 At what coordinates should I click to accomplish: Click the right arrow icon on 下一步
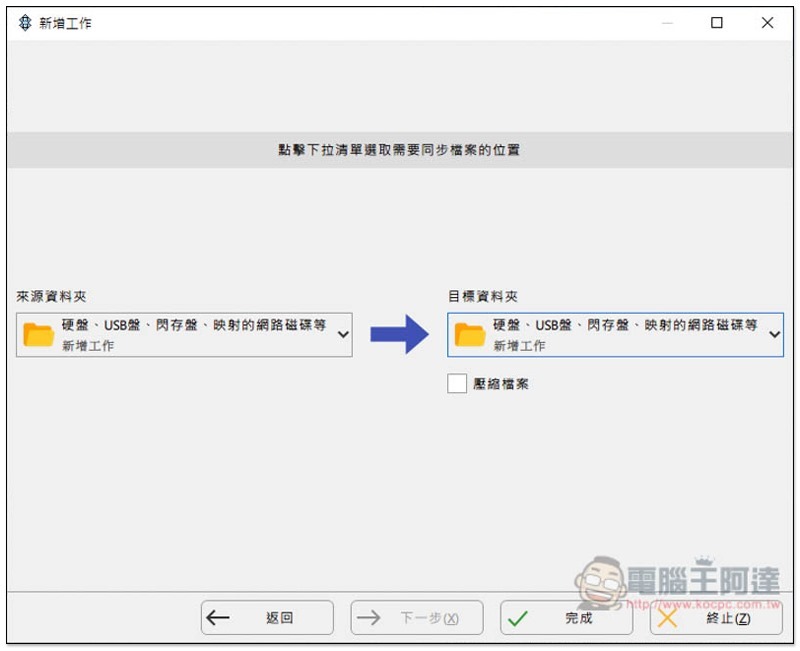click(368, 618)
